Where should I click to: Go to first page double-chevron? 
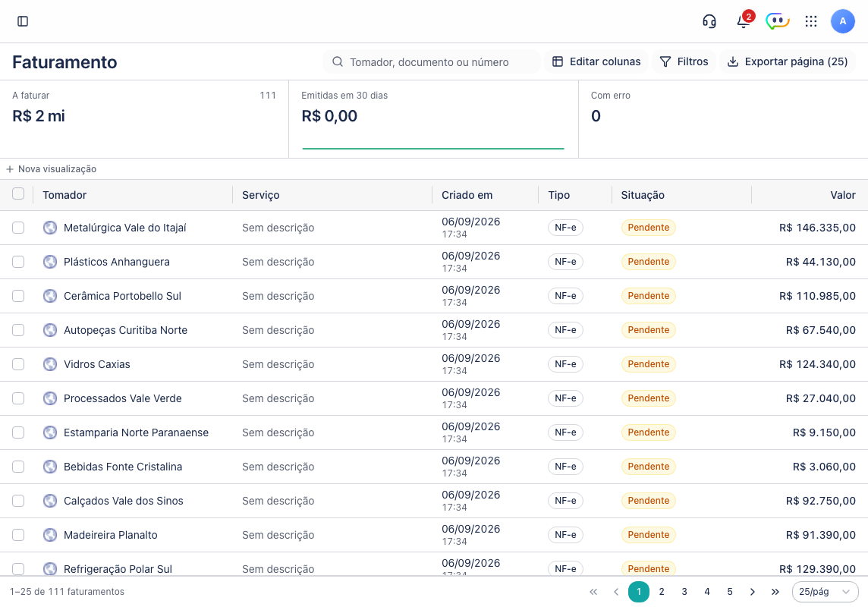pos(593,592)
